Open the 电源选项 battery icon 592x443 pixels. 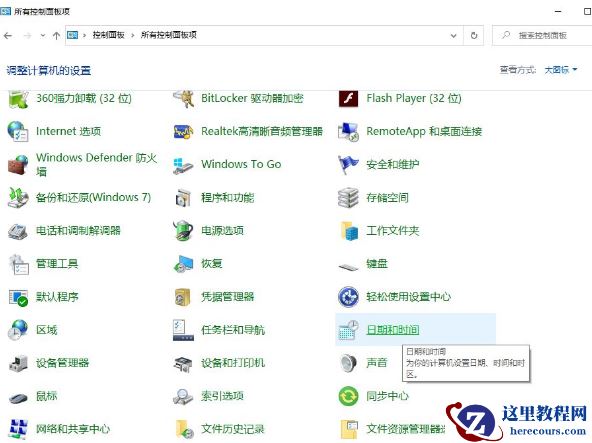pos(183,230)
